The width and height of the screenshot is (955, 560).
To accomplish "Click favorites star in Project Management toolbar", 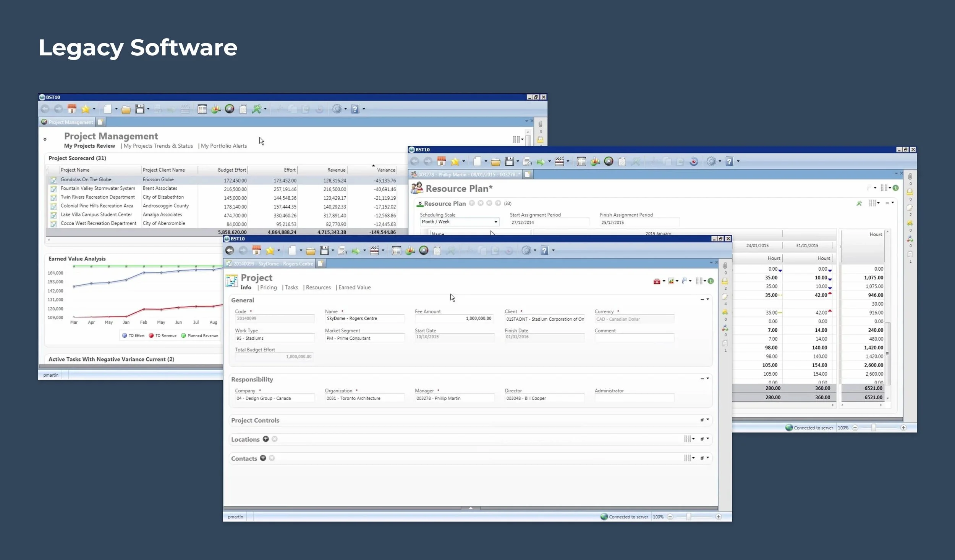I will click(x=85, y=109).
